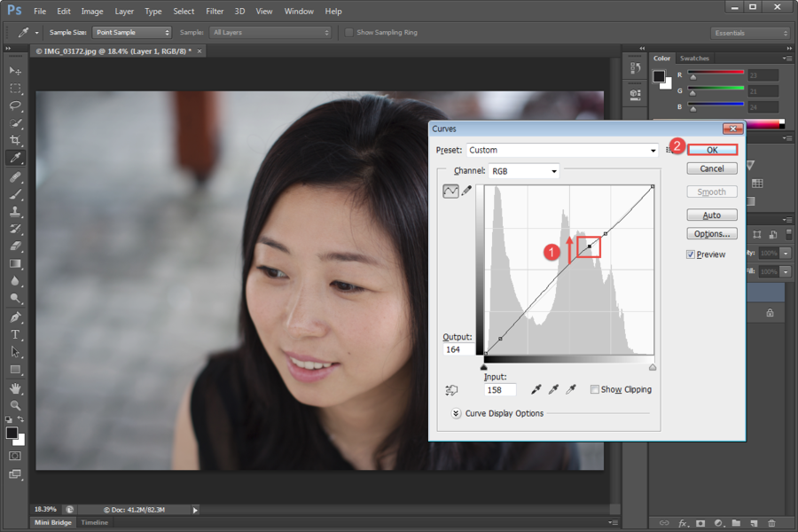Open the Image menu
Screen dimensions: 798x532
[x=92, y=12]
